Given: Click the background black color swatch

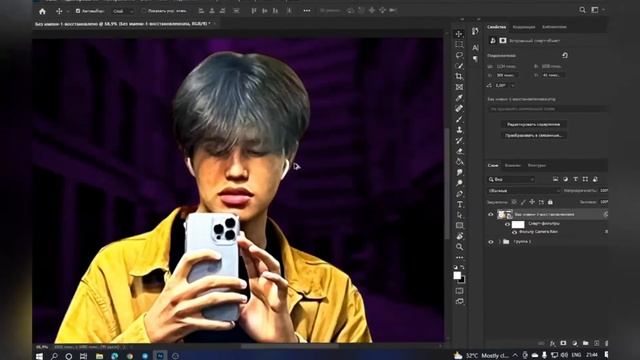Looking at the screenshot, I should coord(462,280).
